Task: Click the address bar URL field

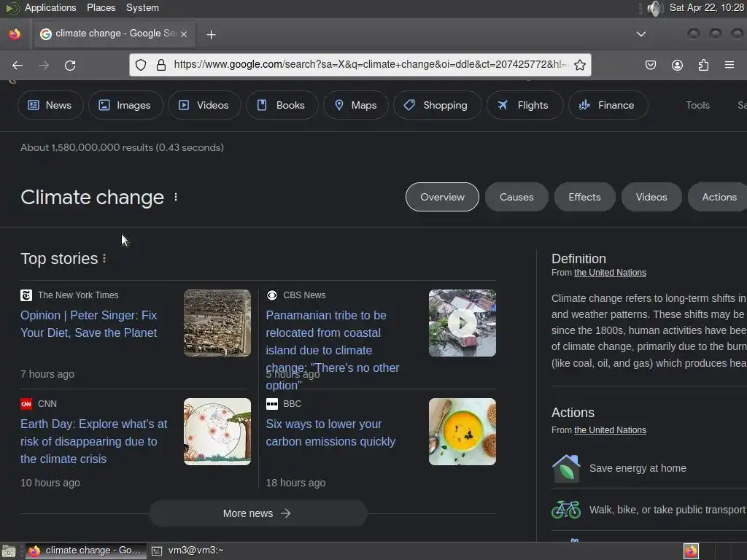Action: 369,64
